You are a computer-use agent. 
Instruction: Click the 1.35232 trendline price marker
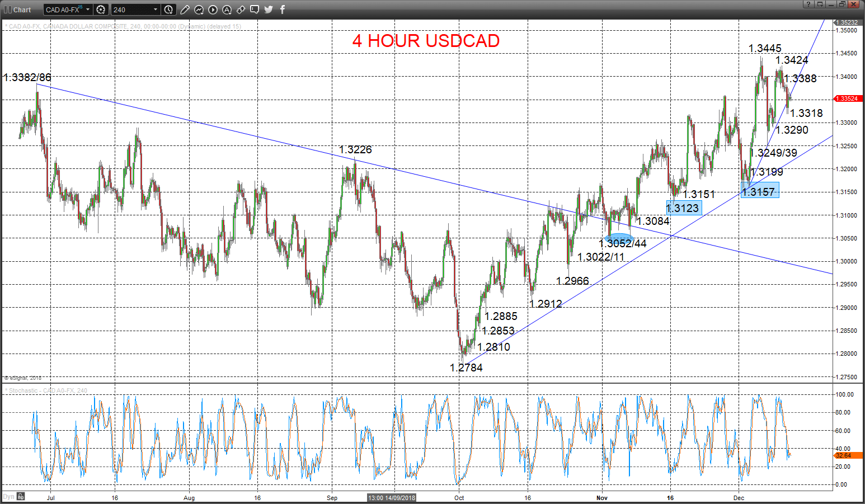click(x=847, y=22)
